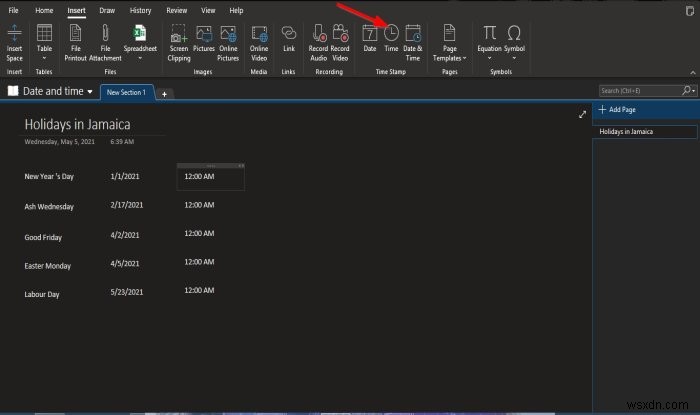Viewport: 700px width, 415px height.
Task: Click 12:00 AM in the Labour Day row
Action: (x=199, y=290)
